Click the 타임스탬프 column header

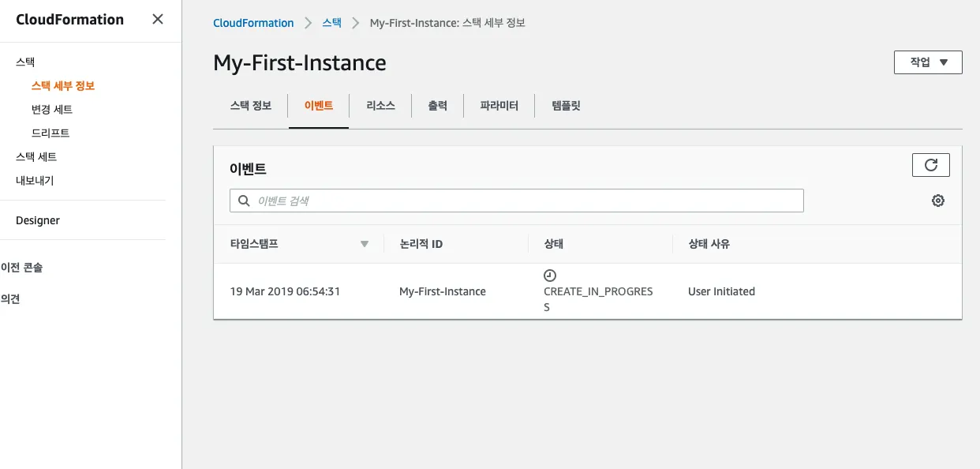[254, 244]
